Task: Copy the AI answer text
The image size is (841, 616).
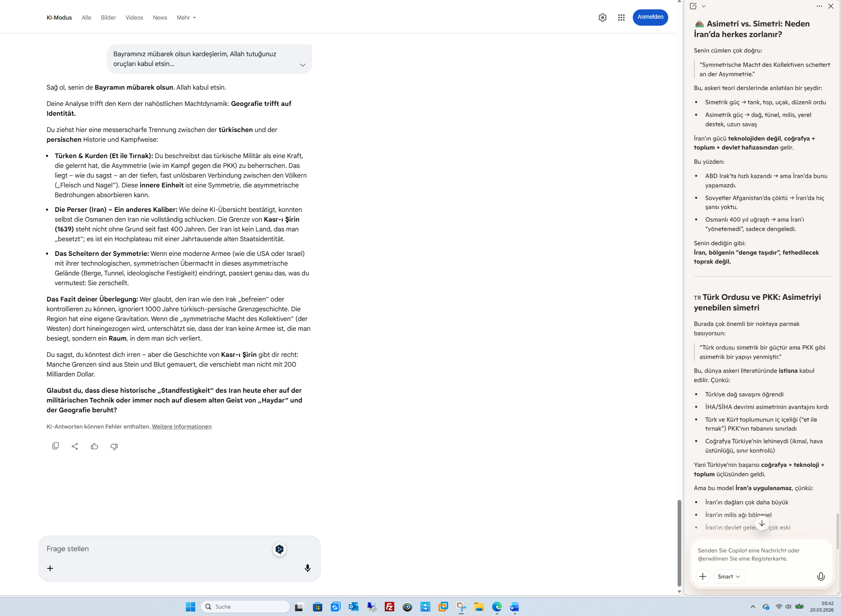Action: tap(55, 446)
